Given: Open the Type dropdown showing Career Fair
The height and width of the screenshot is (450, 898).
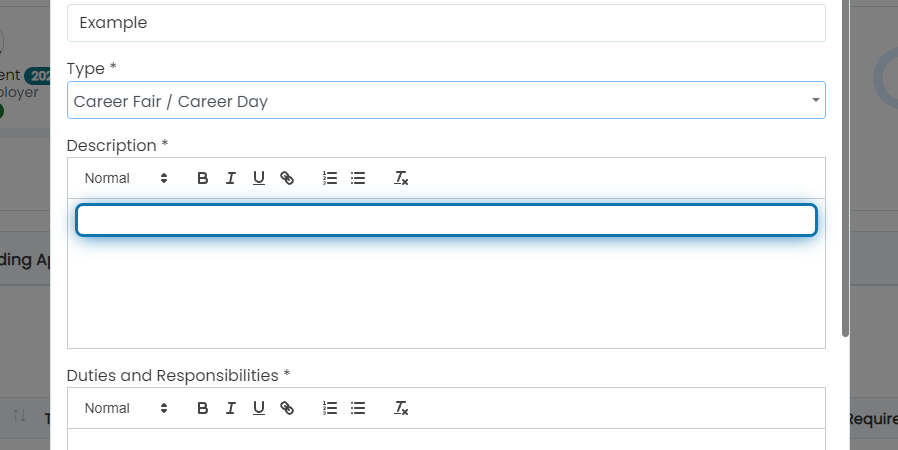Looking at the screenshot, I should pos(446,100).
